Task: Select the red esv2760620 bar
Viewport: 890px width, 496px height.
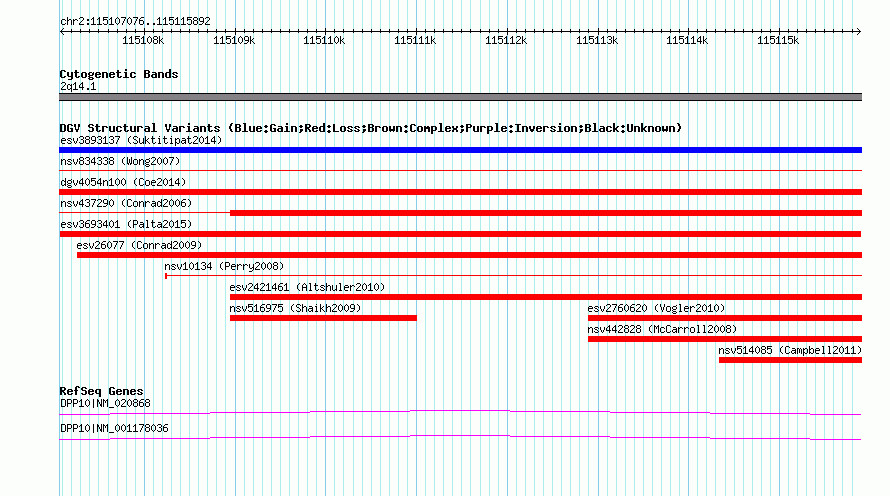Action: point(725,318)
